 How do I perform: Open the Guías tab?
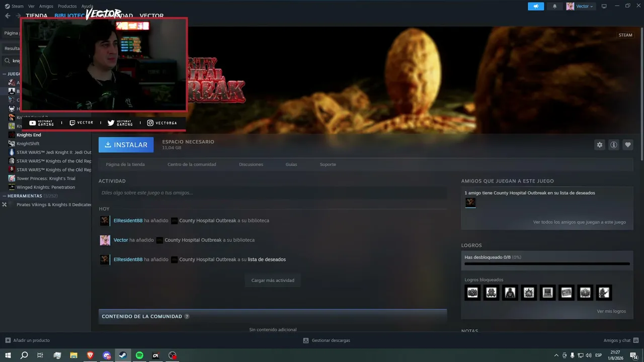291,164
